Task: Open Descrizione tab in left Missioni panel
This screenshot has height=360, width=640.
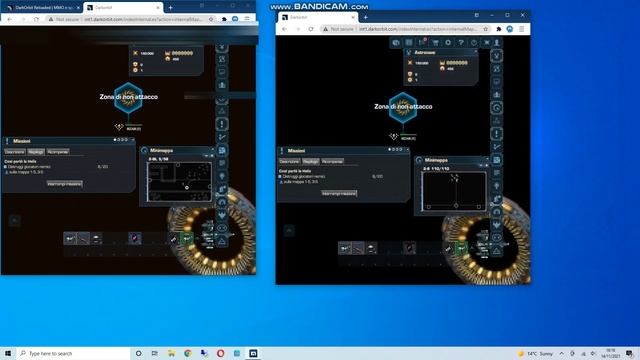Action: coord(15,152)
